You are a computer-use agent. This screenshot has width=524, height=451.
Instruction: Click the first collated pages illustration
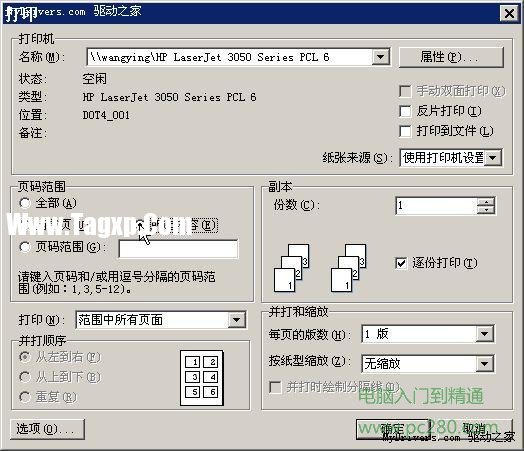click(291, 268)
